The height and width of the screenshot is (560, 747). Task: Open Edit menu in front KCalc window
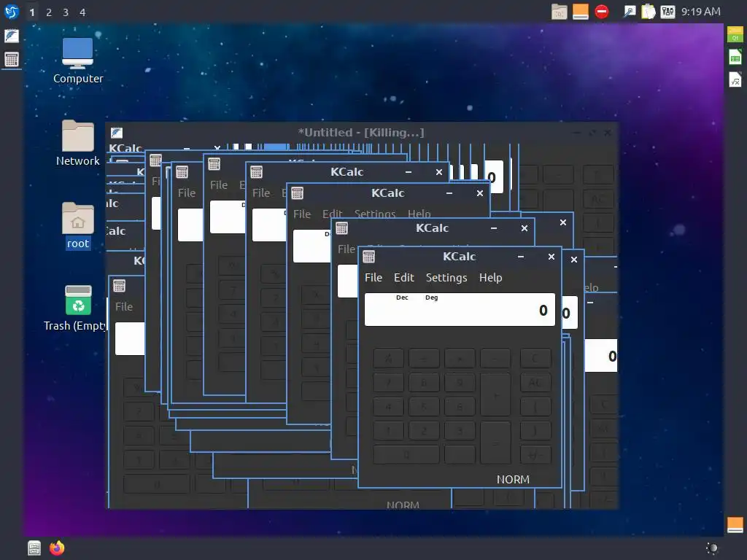click(x=403, y=278)
